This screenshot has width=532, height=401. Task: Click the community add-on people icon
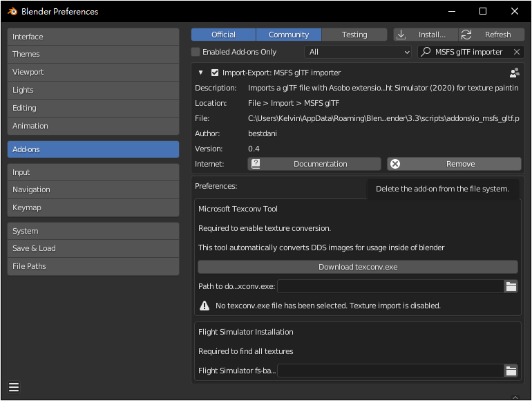coord(514,73)
